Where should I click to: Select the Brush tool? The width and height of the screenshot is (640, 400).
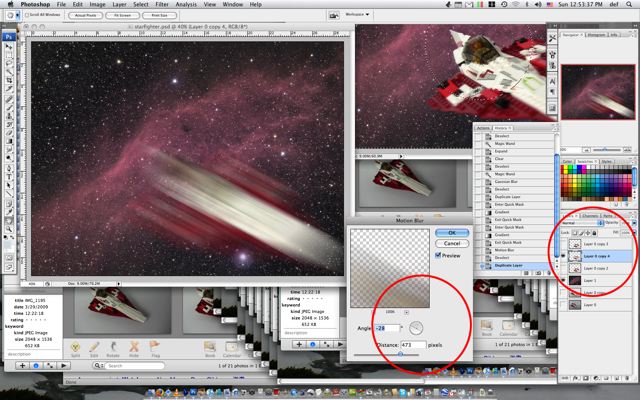(x=9, y=107)
